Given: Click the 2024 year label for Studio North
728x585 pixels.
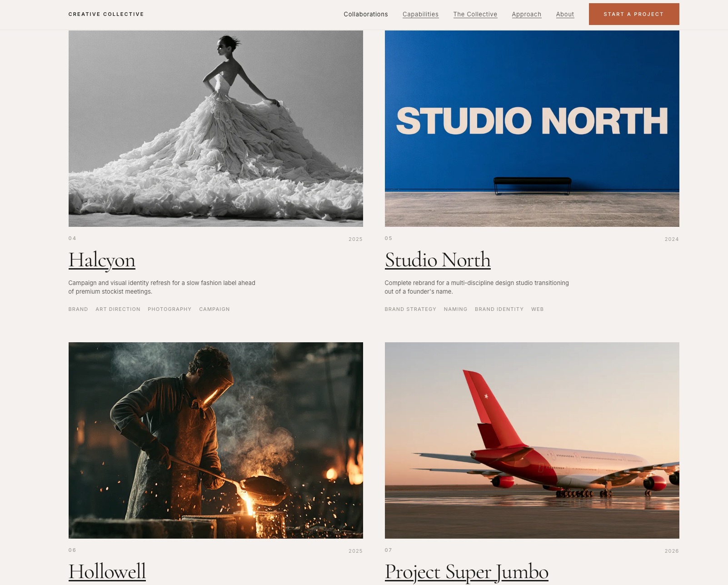Looking at the screenshot, I should [672, 239].
